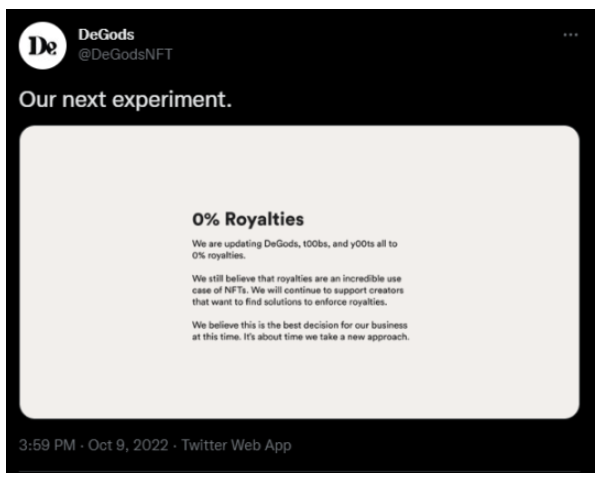Open the three-dot more options menu
606x478 pixels.
point(570,35)
